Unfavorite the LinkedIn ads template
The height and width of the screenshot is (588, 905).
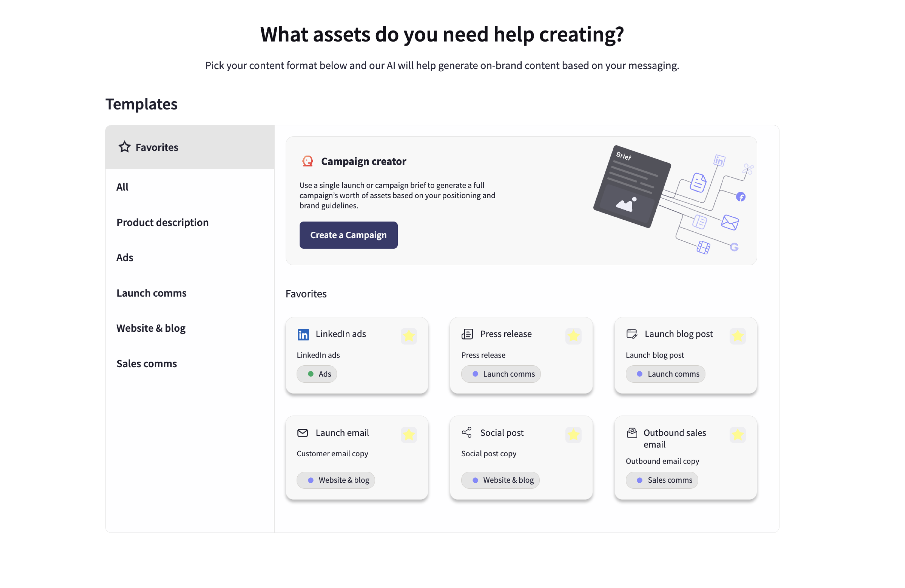(x=409, y=336)
